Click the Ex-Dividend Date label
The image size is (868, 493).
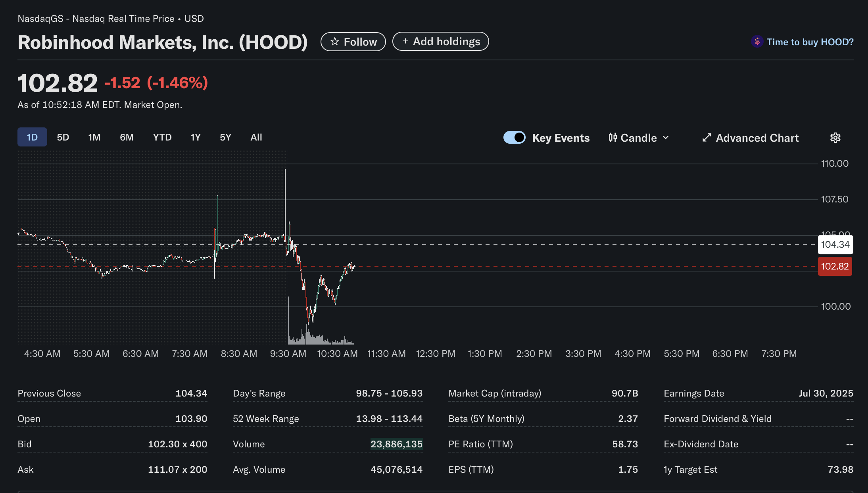(701, 444)
